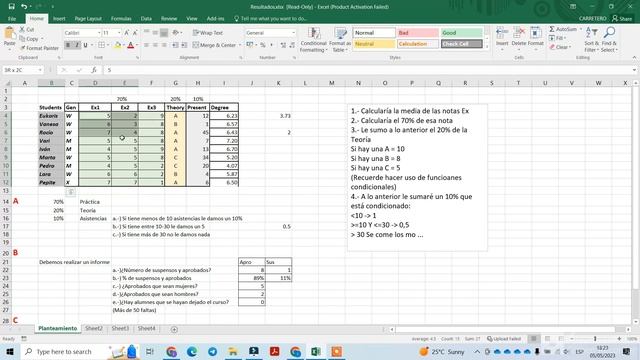
Task: Click the Paste clipboard icon
Action: (9, 34)
